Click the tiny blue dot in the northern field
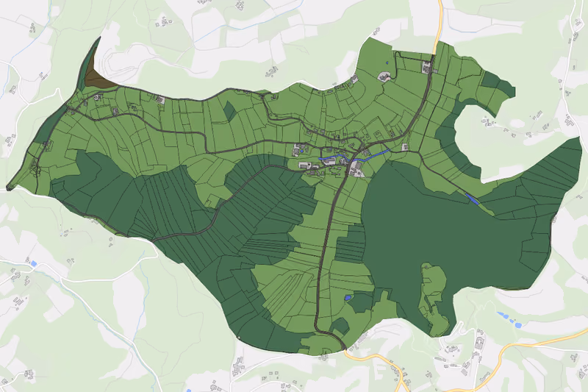The image size is (588, 392). coord(387,63)
